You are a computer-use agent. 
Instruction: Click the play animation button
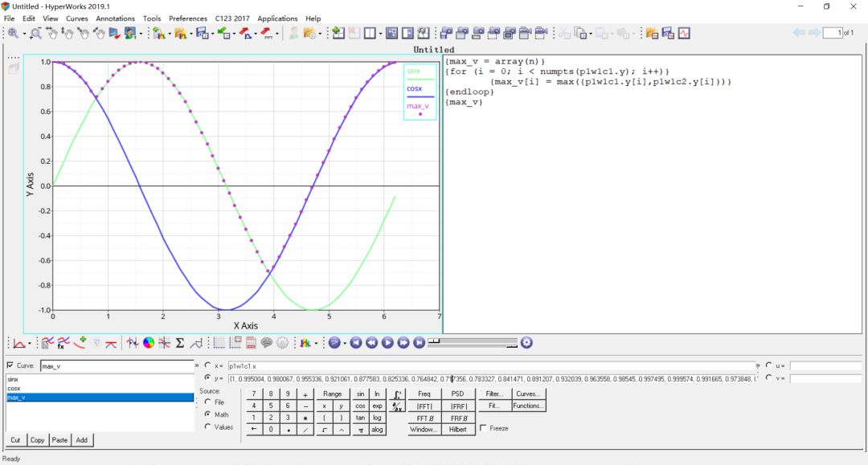[x=387, y=343]
